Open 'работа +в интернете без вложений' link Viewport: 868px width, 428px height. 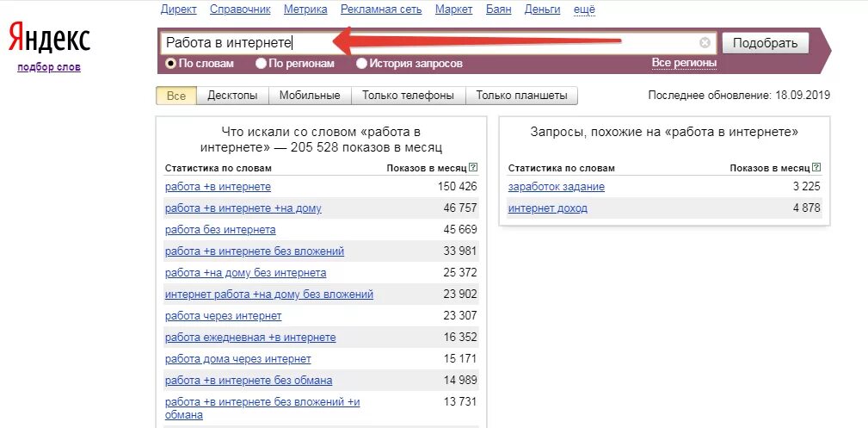click(255, 251)
